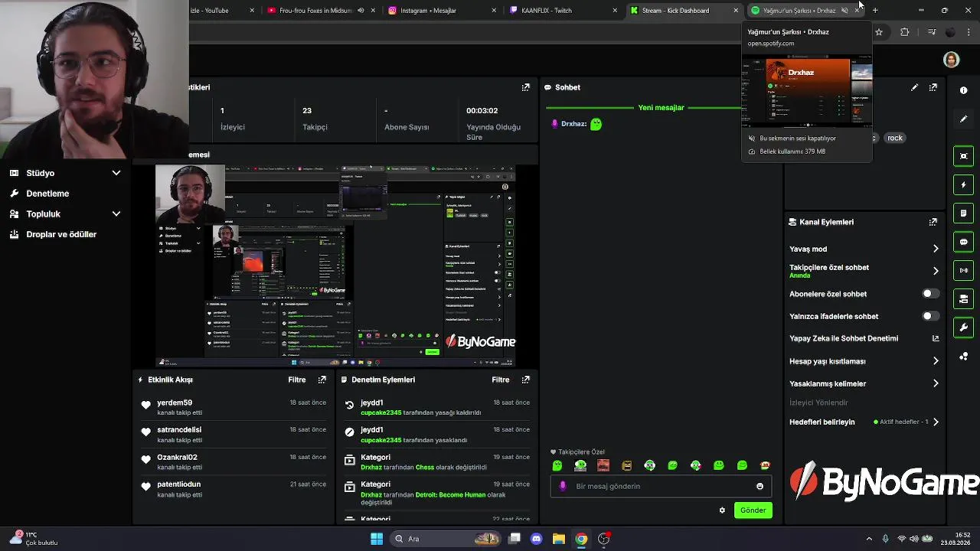
Task: Pop out the Denetim Eylemleri panel
Action: 525,380
